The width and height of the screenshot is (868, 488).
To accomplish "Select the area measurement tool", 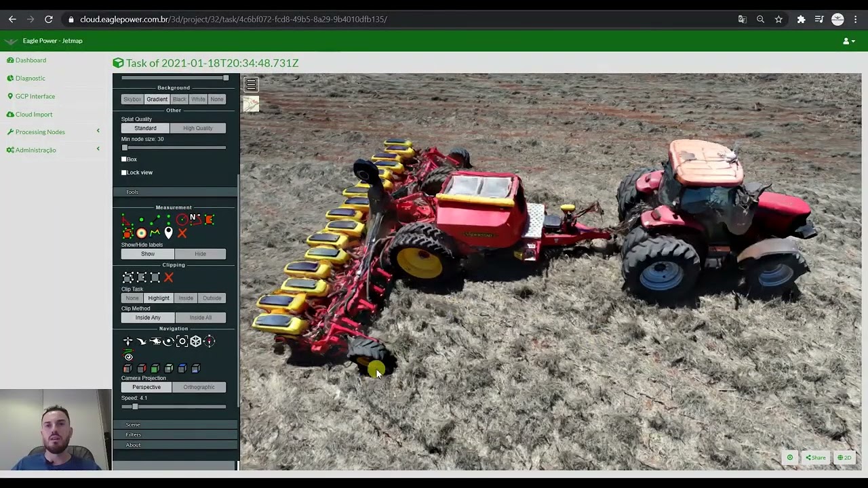I will tap(209, 220).
